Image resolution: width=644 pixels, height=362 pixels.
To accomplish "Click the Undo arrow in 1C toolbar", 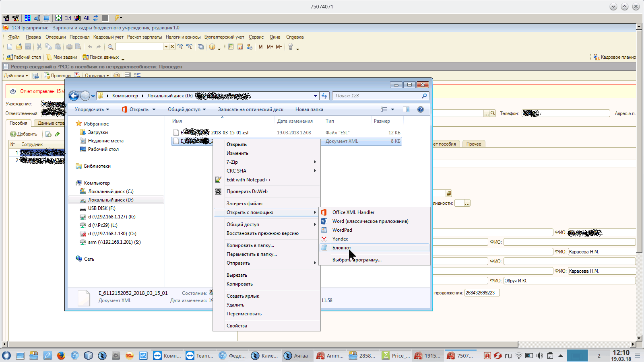I will coord(90,47).
